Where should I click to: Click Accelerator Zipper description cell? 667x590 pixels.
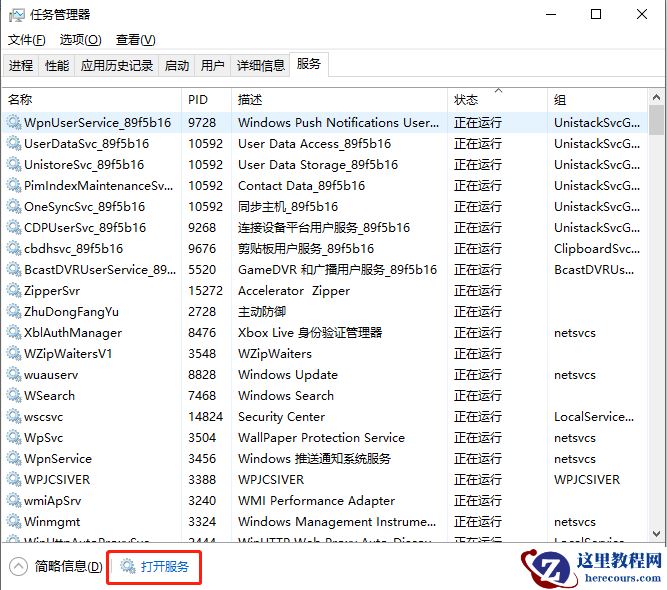(x=294, y=291)
